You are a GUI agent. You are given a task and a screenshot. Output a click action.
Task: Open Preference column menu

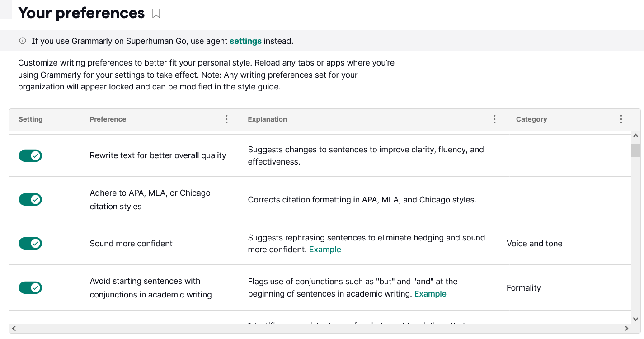(226, 119)
